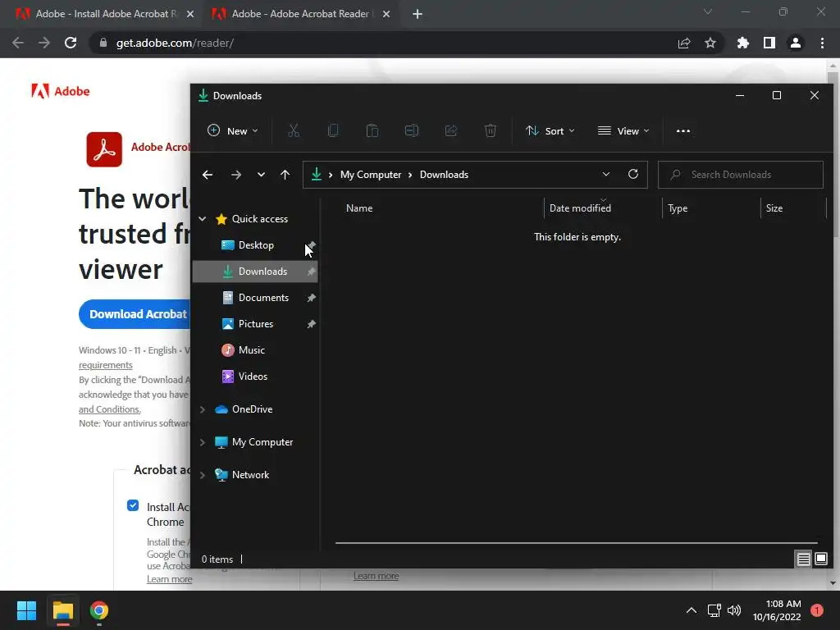Click the Share icon in Explorer toolbar

451,130
